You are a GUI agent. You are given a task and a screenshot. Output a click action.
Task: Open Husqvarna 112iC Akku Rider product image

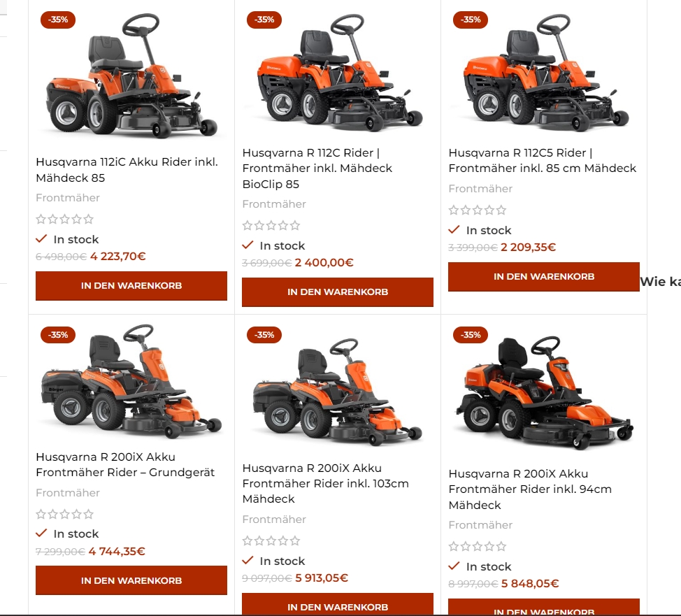(x=131, y=75)
